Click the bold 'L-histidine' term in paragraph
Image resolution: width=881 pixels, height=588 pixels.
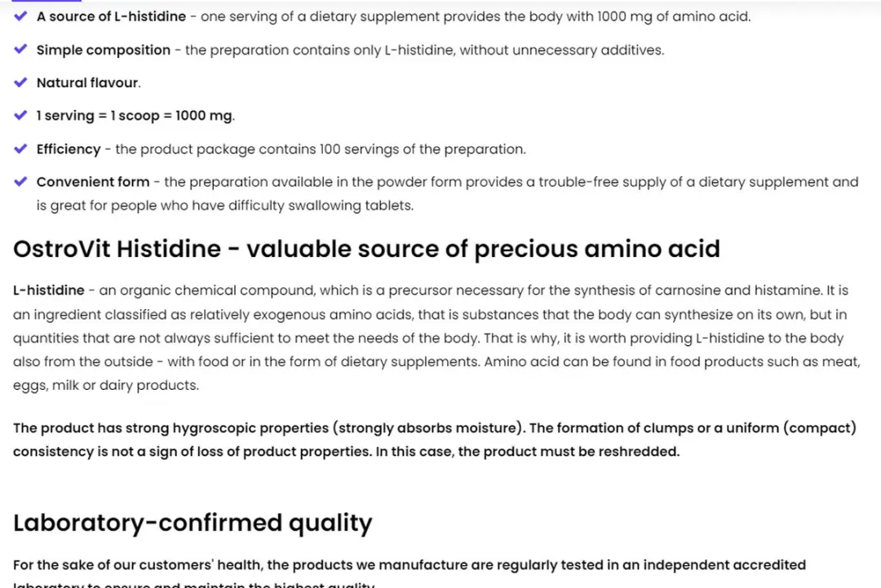pos(49,290)
